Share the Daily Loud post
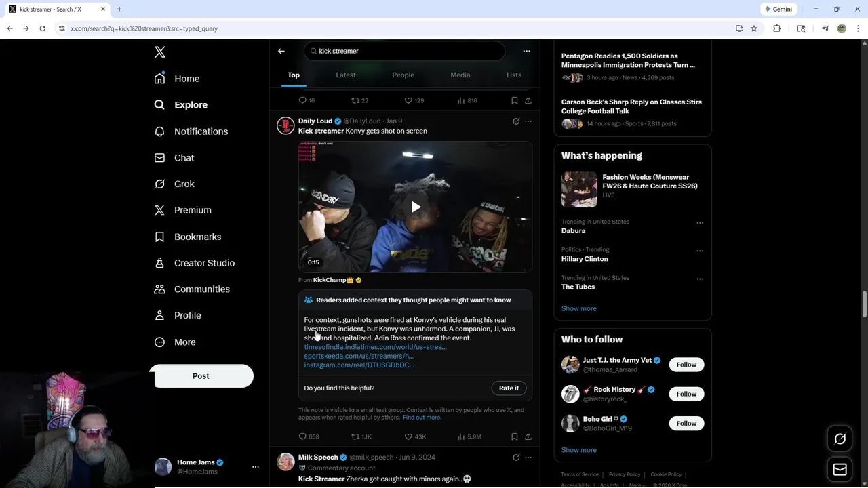Screen dimensions: 868x488 (528, 437)
